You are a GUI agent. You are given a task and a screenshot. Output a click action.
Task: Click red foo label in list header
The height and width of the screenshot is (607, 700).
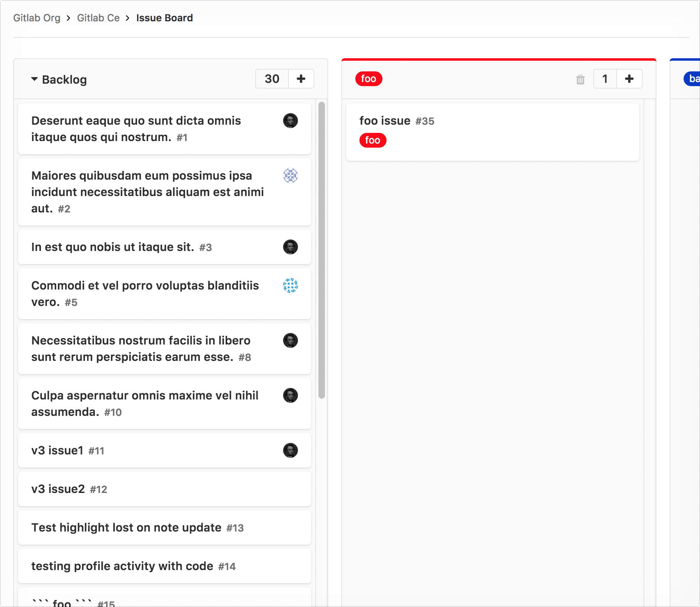pos(368,79)
